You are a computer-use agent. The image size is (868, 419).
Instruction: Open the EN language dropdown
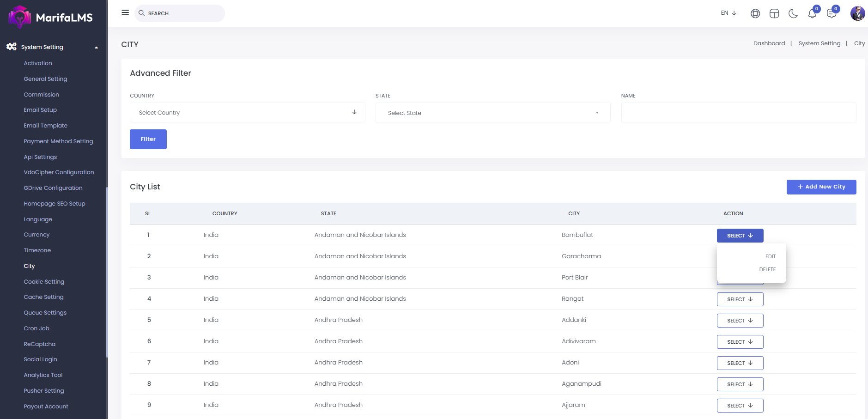(x=728, y=13)
